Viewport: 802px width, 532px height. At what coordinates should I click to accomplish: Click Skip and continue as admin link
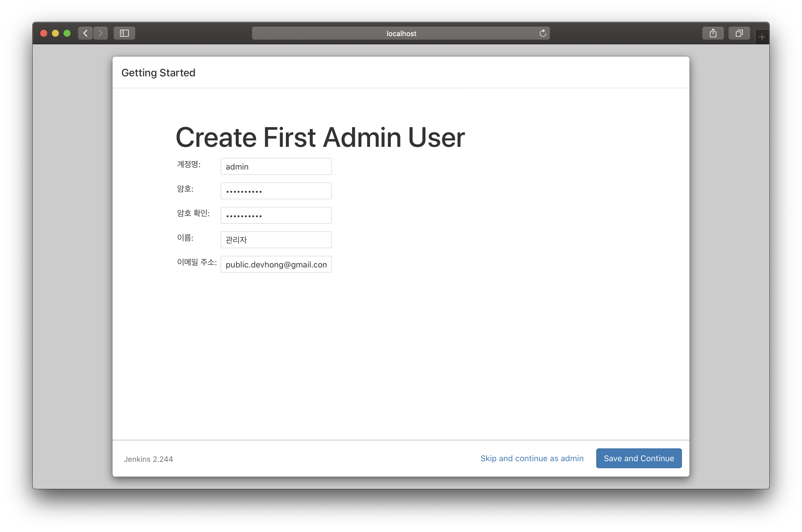532,458
